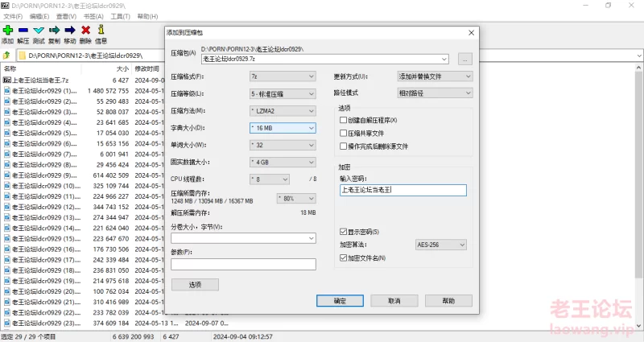Click the parent folder up icon
The width and height of the screenshot is (644, 342).
pos(6,56)
